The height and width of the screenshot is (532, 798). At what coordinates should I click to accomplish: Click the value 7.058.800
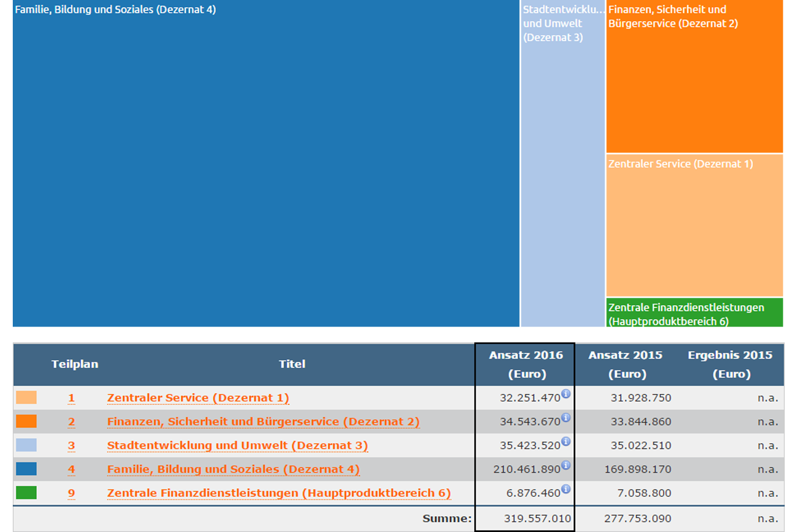(x=644, y=493)
